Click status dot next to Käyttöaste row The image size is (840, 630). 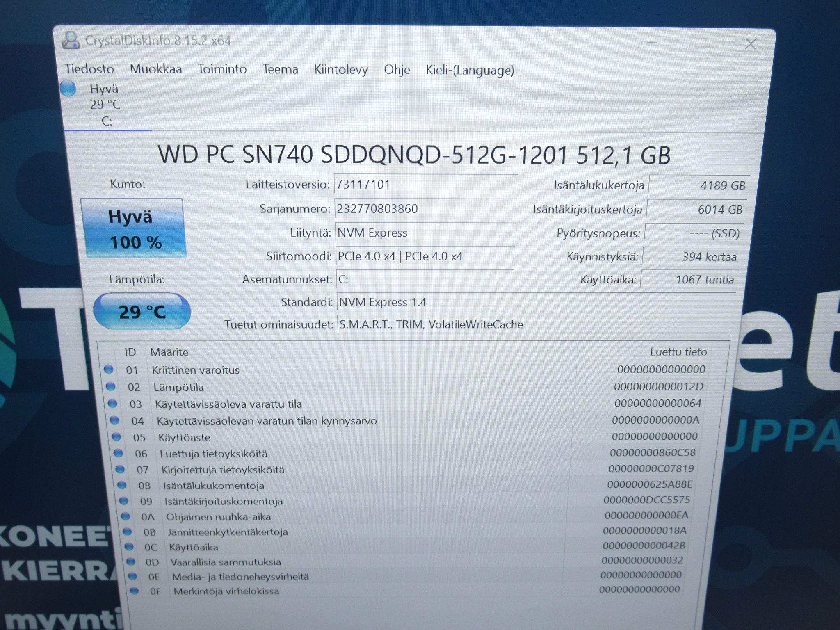[x=116, y=437]
